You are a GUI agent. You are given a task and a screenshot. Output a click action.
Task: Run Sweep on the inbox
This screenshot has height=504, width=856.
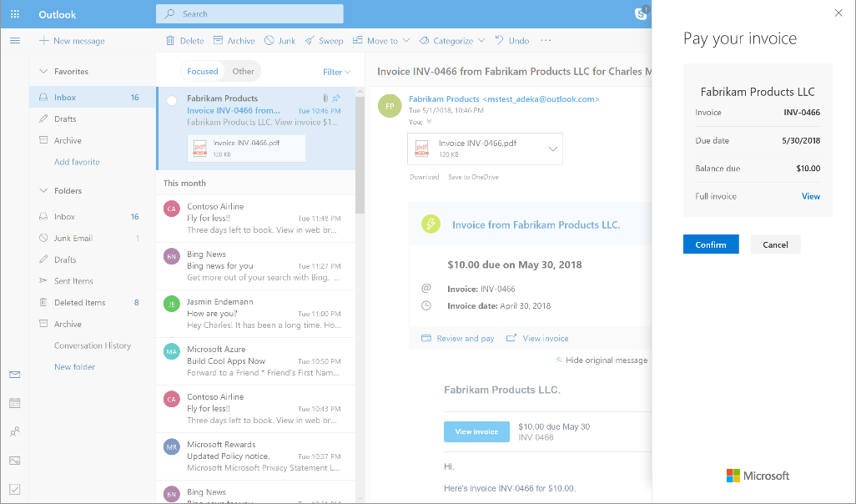pos(324,40)
